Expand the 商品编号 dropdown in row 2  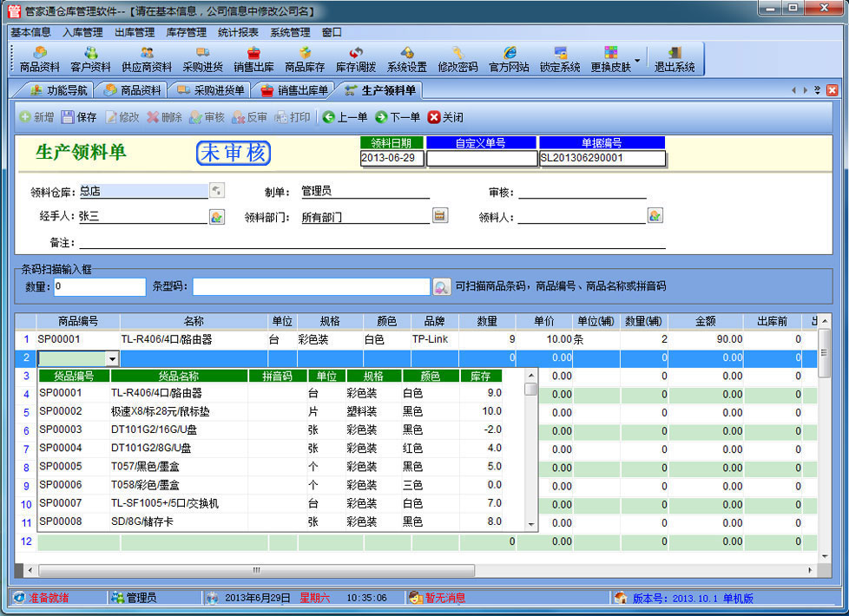[112, 358]
